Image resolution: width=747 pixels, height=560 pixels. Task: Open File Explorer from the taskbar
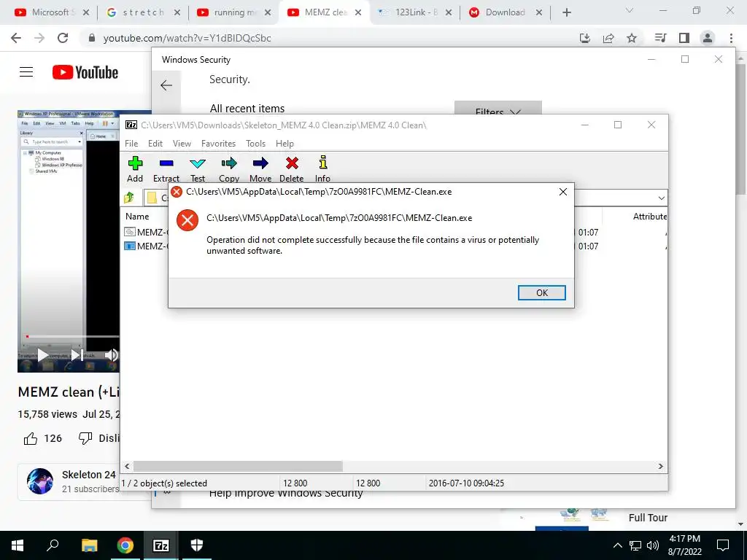point(89,545)
